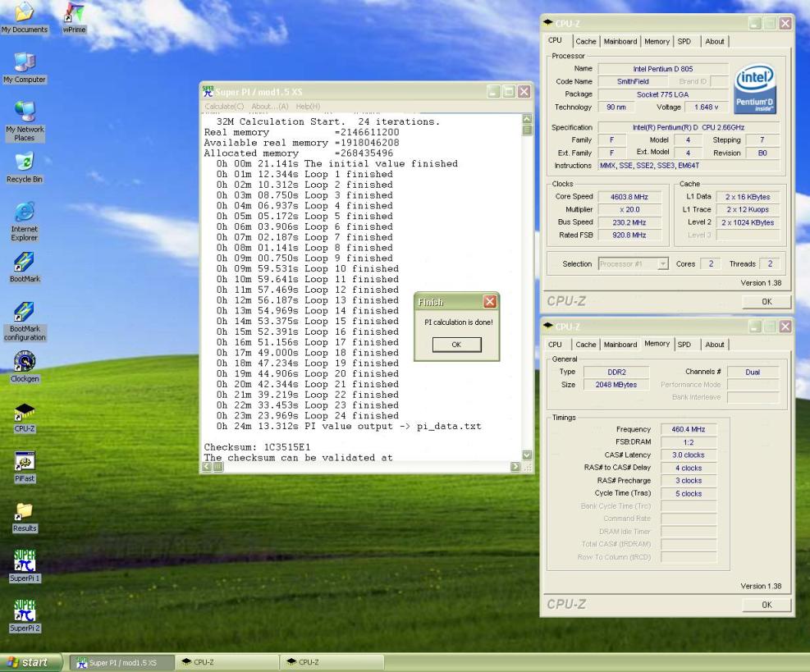Click the Loop 24 finished line
Image resolution: width=810 pixels, height=672 pixels.
[308, 415]
